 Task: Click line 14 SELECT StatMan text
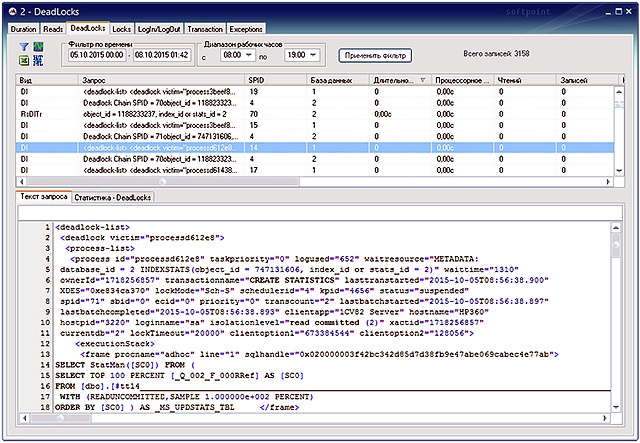(125, 365)
